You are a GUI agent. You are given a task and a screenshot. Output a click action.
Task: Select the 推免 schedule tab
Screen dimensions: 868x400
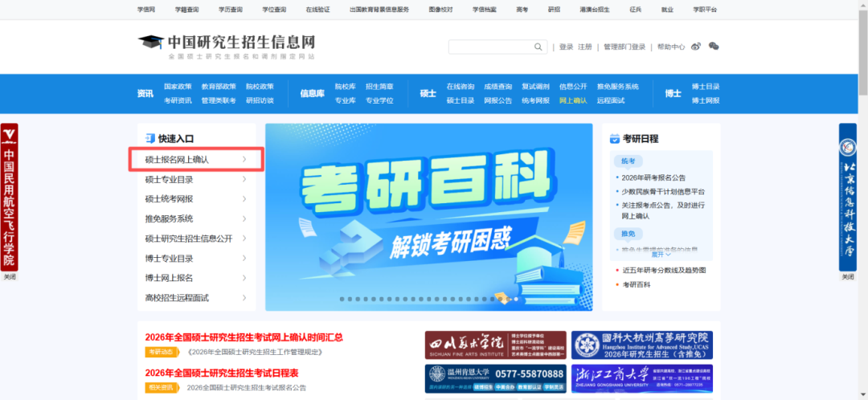pyautogui.click(x=628, y=234)
